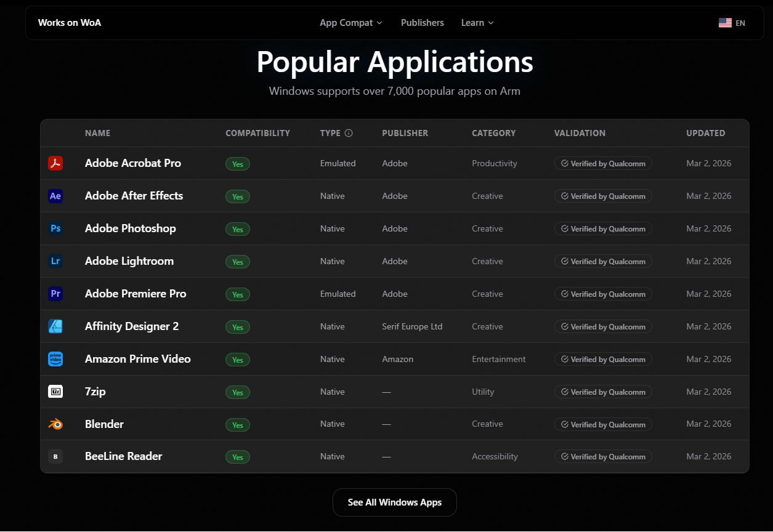Open the EN language selector
Screen dimensions: 773x532
[732, 23]
